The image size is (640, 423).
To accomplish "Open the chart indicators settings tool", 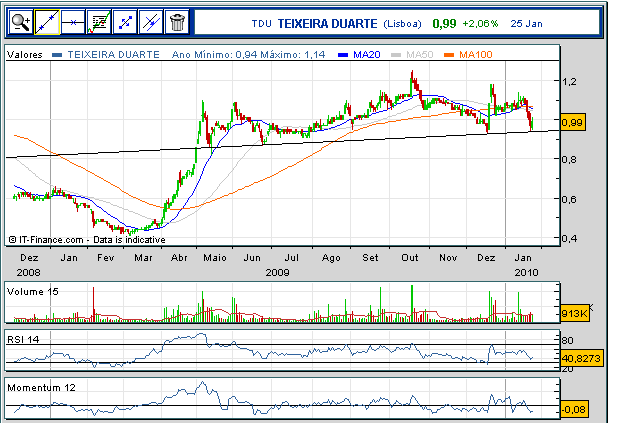I will 99,22.
